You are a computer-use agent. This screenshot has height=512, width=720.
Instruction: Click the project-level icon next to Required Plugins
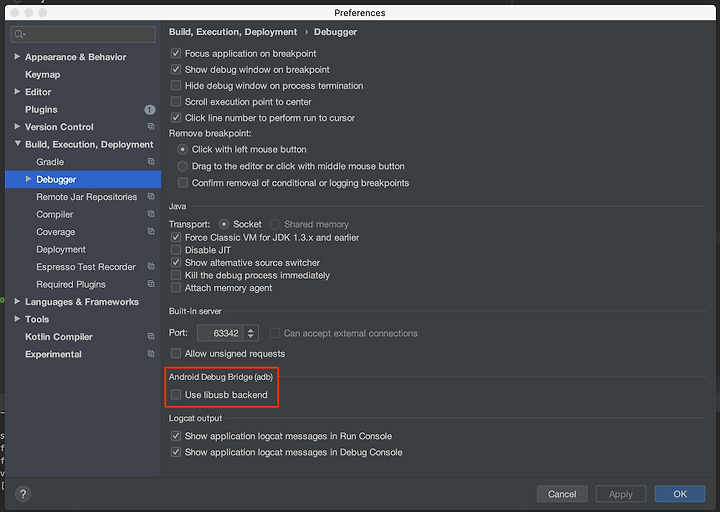click(151, 284)
